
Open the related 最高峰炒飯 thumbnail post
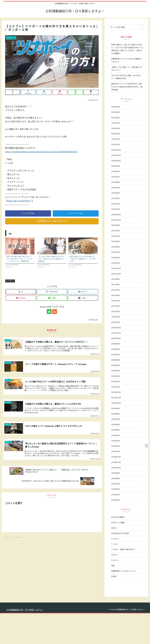point(83,246)
